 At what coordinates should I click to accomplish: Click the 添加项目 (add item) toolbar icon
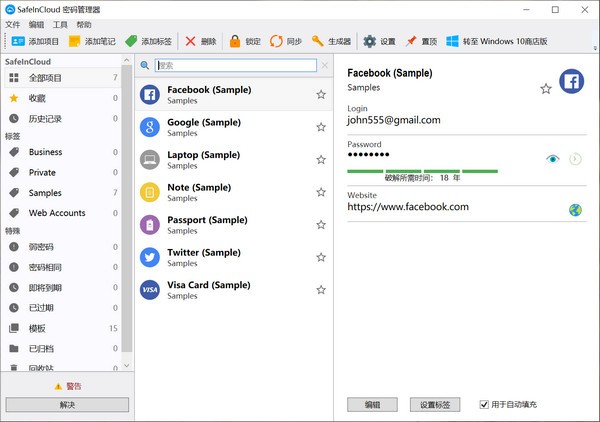coord(19,42)
